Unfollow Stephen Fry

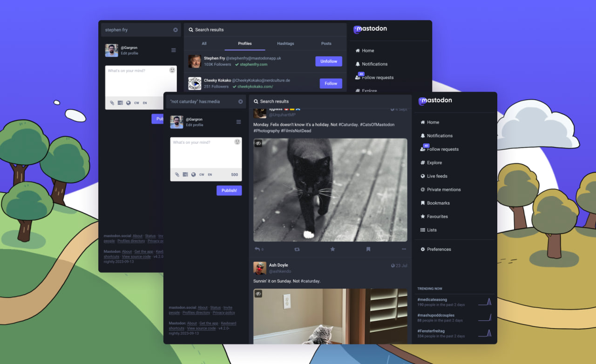click(328, 61)
